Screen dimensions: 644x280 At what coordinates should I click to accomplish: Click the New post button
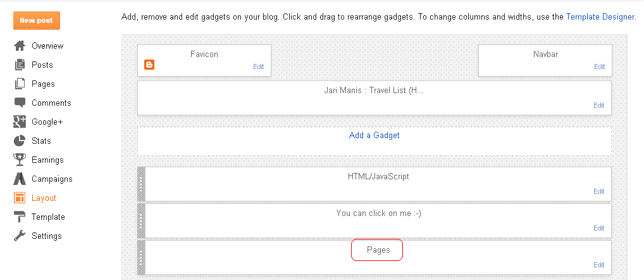(x=37, y=20)
